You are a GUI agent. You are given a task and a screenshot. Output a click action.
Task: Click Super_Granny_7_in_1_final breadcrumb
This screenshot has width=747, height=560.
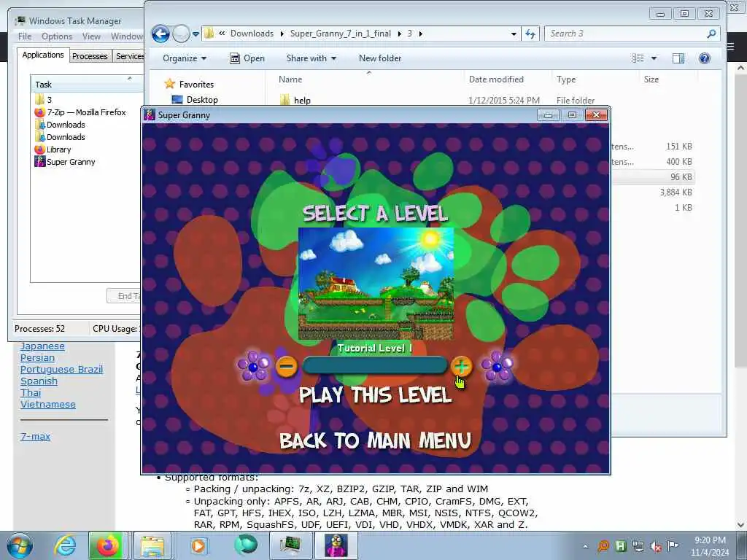340,34
